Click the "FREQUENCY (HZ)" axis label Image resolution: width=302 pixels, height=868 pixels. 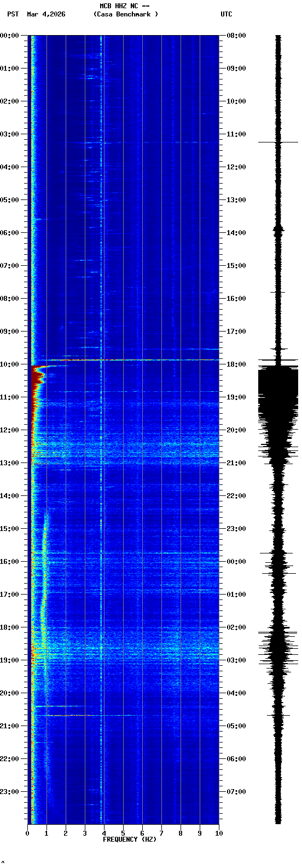(130, 840)
